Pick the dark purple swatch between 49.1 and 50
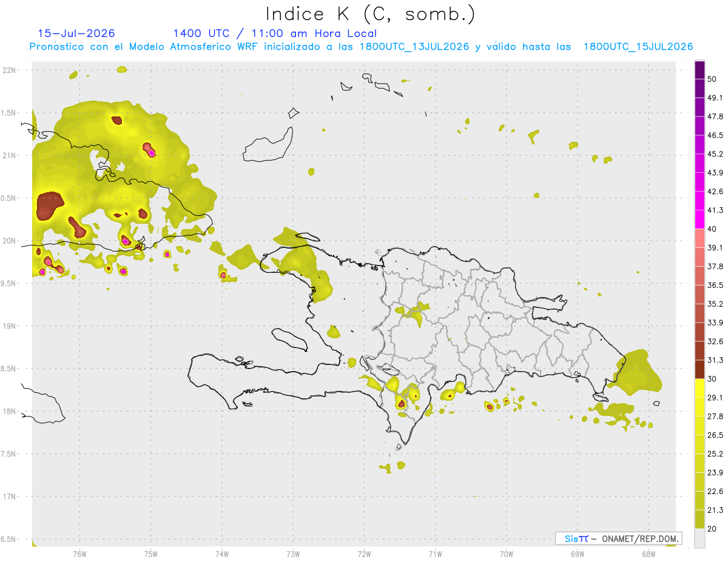This screenshot has height=562, width=728. tap(700, 89)
